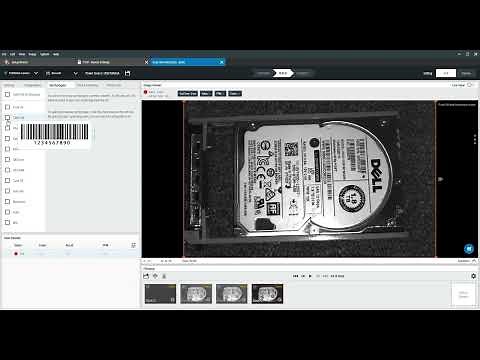Click the X icon left of the blue tab
This screenshot has width=480, height=360.
click(x=146, y=62)
